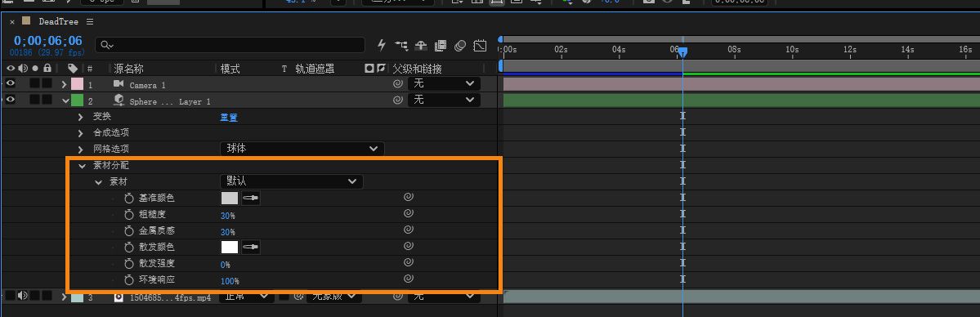980x317 pixels.
Task: Click the pick whip for 散发颜色
Action: (408, 246)
